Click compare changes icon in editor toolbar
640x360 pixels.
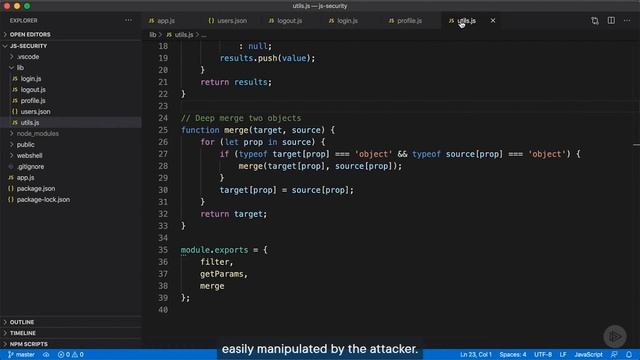click(x=595, y=20)
